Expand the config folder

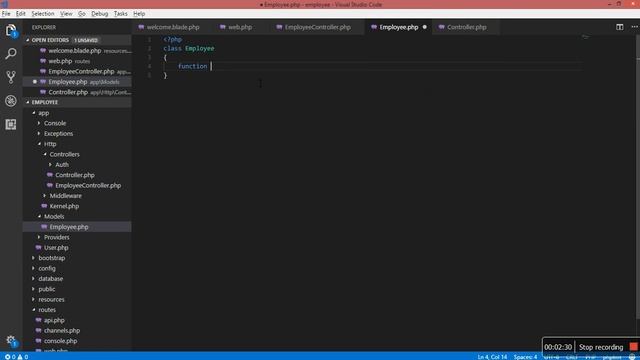pos(33,268)
